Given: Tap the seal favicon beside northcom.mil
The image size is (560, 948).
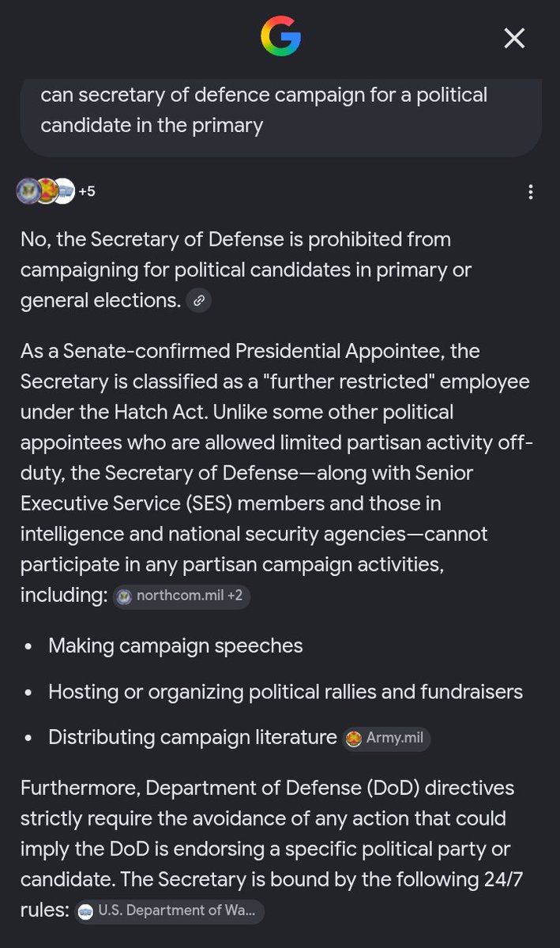Looking at the screenshot, I should tap(124, 596).
